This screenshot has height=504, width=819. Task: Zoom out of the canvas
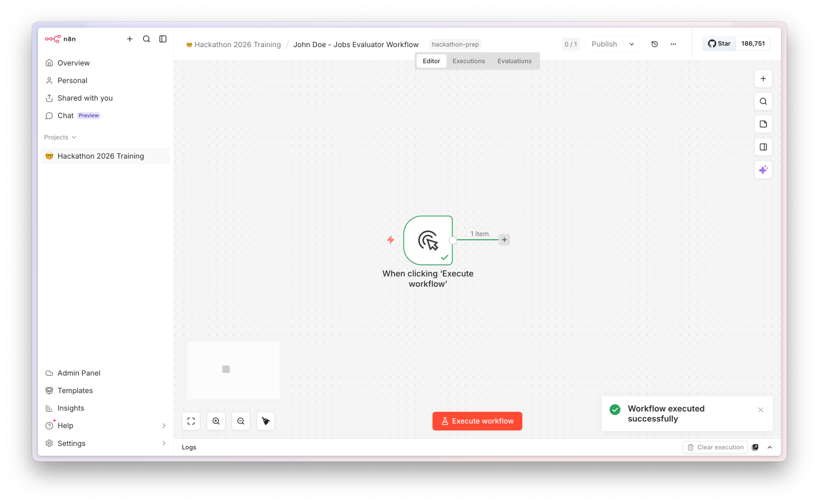pyautogui.click(x=241, y=421)
